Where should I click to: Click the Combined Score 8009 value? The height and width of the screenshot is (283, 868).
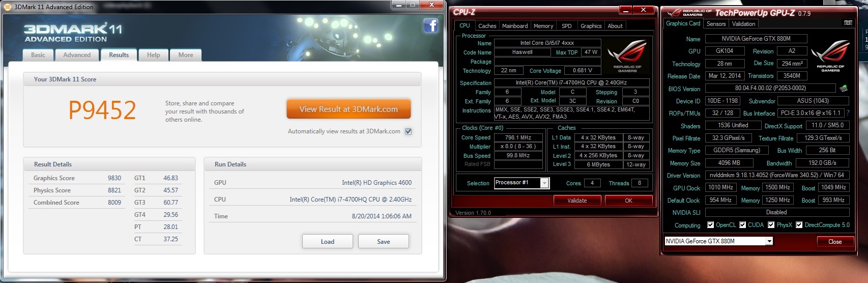tap(114, 203)
